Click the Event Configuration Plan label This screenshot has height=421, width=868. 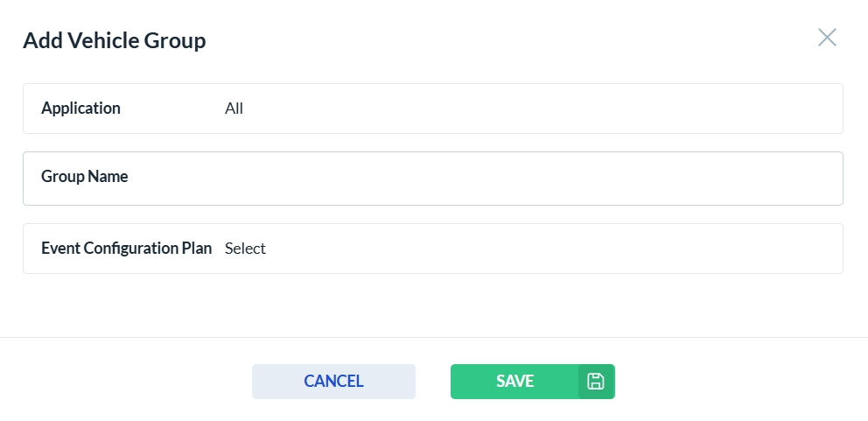pos(126,249)
